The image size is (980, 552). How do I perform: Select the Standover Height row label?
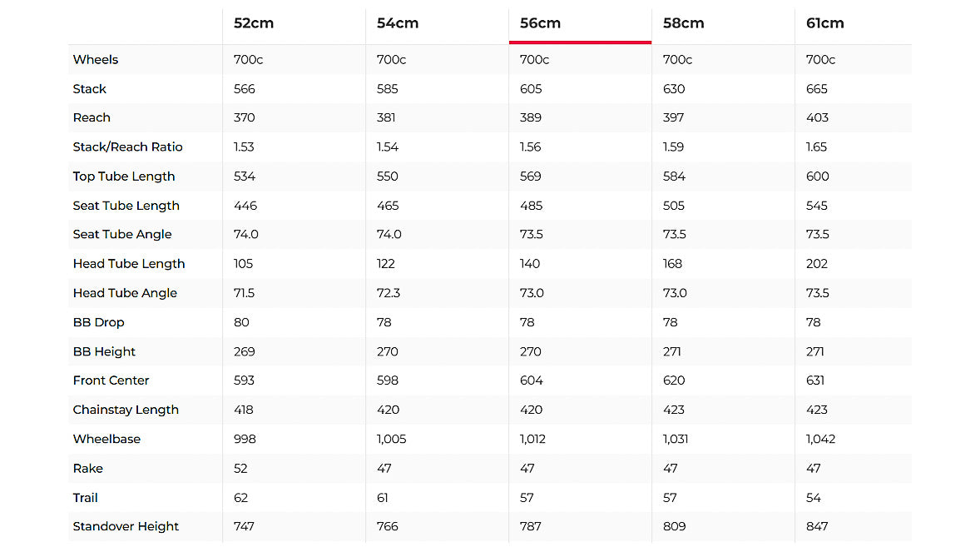tap(126, 526)
